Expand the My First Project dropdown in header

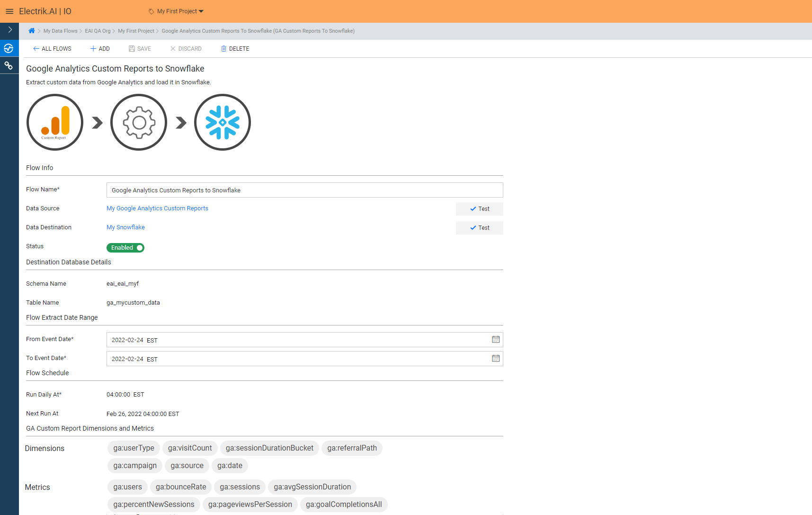[175, 11]
